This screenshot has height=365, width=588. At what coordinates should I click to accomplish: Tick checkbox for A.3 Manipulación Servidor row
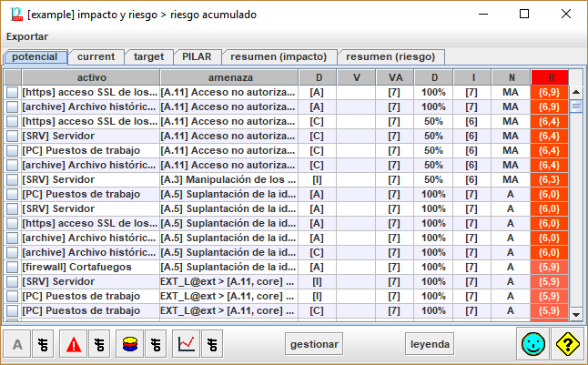[12, 180]
